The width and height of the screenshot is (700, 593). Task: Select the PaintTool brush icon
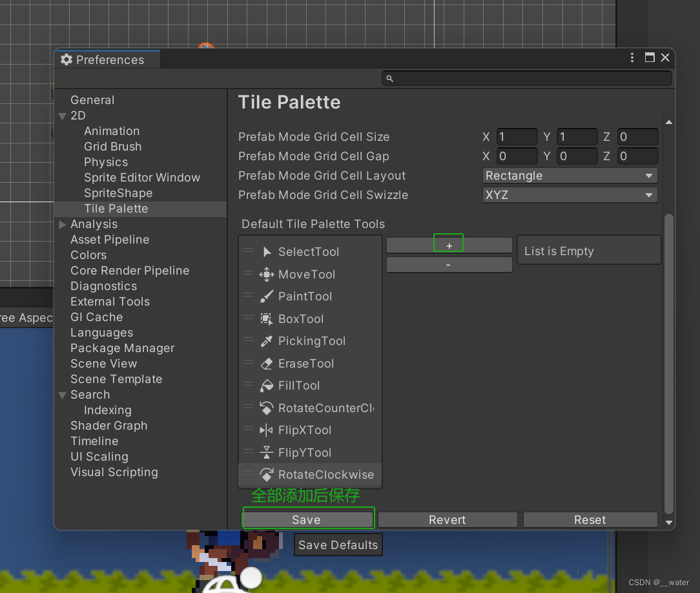[x=267, y=296]
